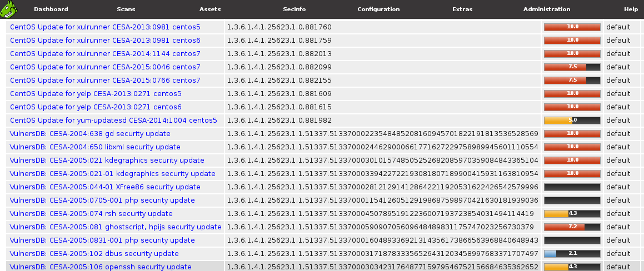The image size is (644, 271).
Task: Click severity bar 7.2 for ghostscript row
Action: pos(572,227)
